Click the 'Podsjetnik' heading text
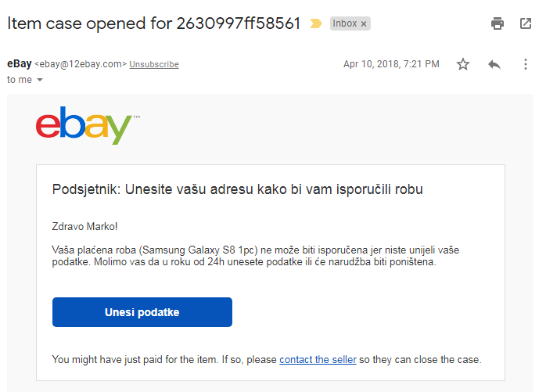This screenshot has height=392, width=546. tap(237, 189)
